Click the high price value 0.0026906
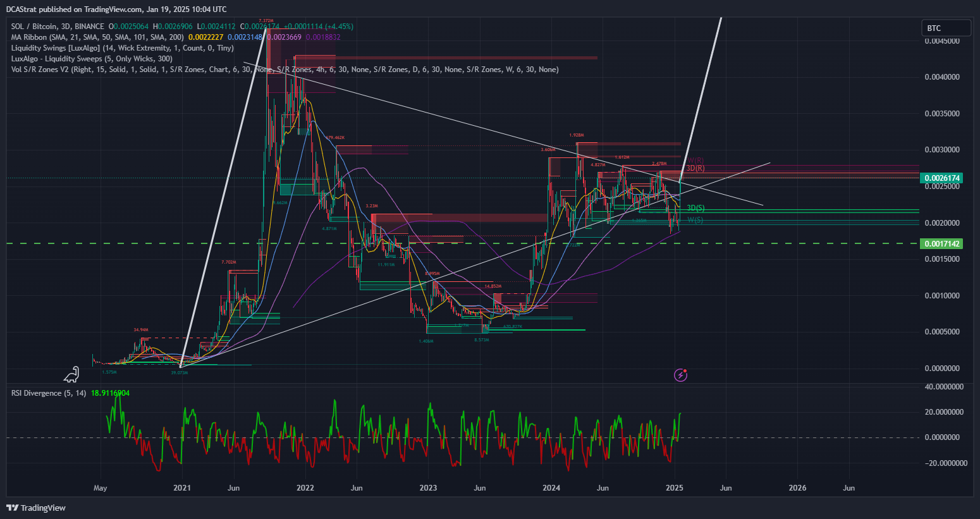 click(x=175, y=27)
